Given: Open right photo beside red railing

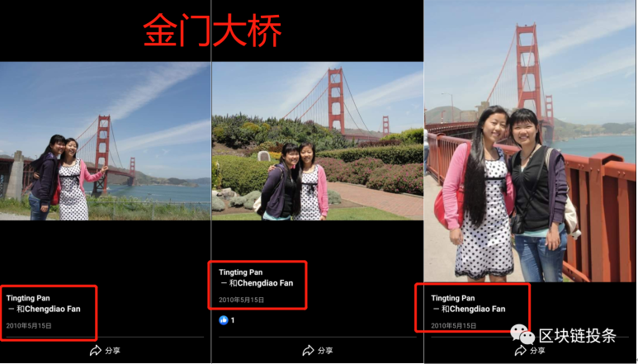Looking at the screenshot, I should click(x=530, y=140).
